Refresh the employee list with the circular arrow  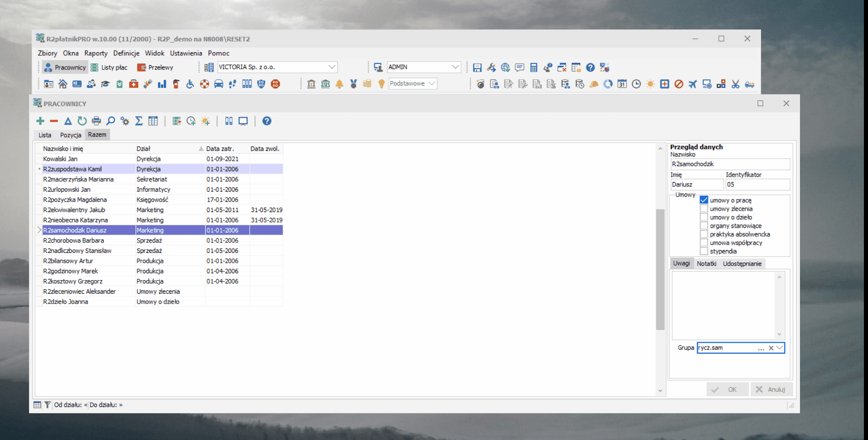[82, 121]
